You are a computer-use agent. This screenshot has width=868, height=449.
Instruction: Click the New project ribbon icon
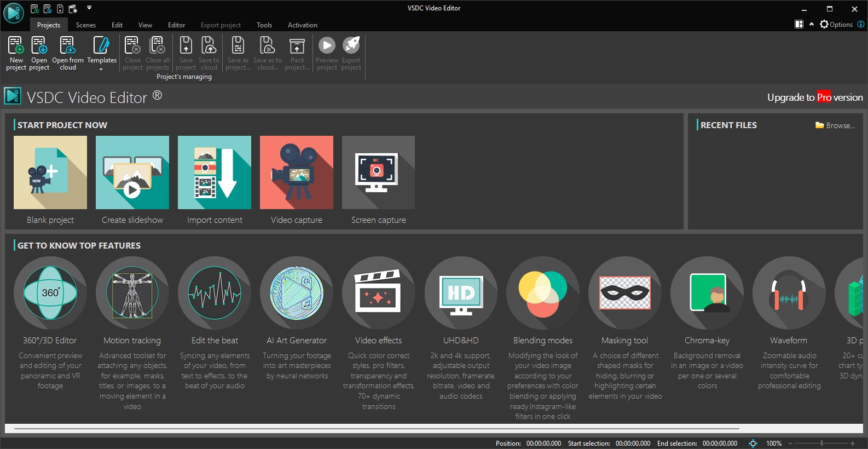pyautogui.click(x=16, y=53)
